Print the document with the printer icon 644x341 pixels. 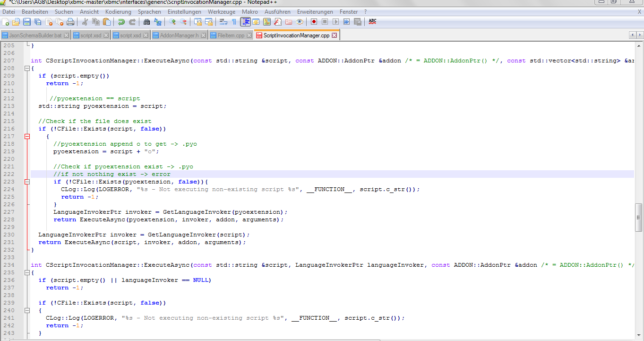(70, 22)
